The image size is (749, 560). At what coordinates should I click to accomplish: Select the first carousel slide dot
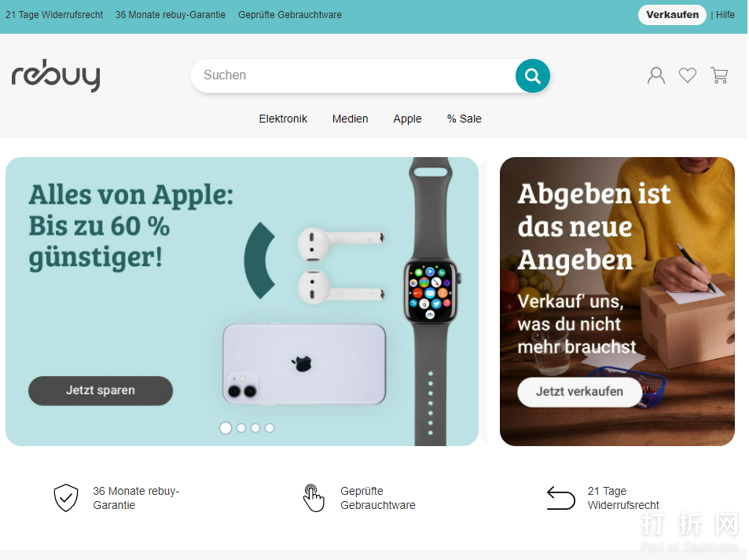pyautogui.click(x=226, y=428)
